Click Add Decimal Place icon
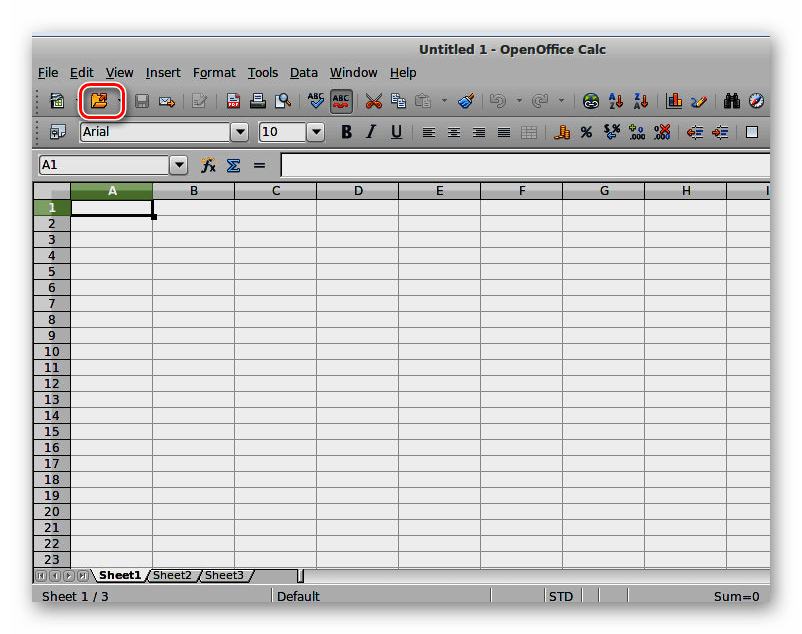This screenshot has height=634, width=802. point(637,132)
